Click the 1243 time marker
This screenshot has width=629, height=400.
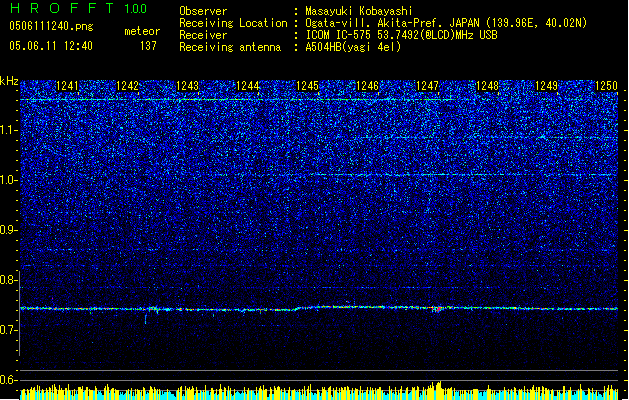click(187, 85)
